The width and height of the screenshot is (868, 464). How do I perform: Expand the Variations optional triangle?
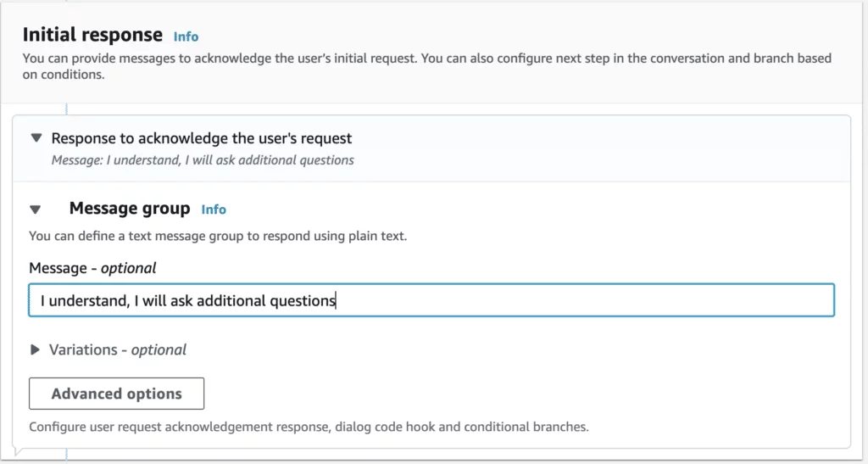(x=36, y=349)
